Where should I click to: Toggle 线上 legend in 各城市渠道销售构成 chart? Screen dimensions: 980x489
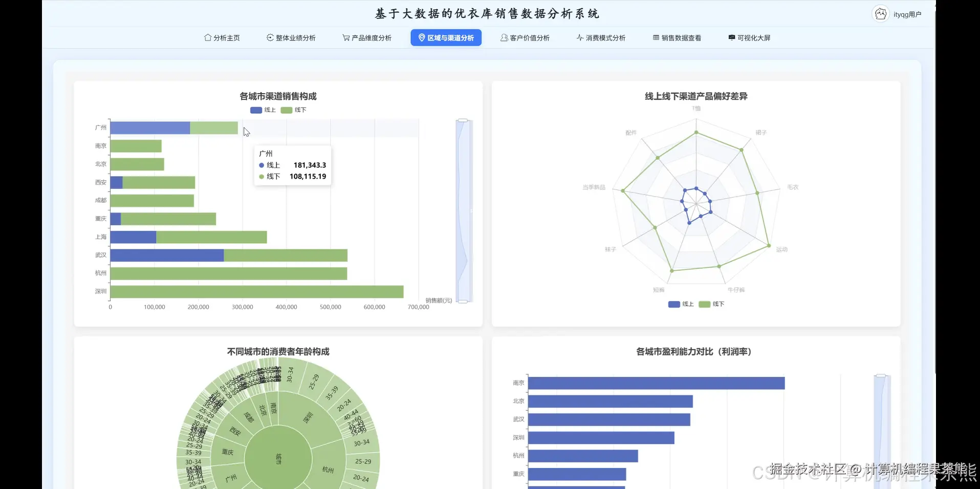pos(263,110)
